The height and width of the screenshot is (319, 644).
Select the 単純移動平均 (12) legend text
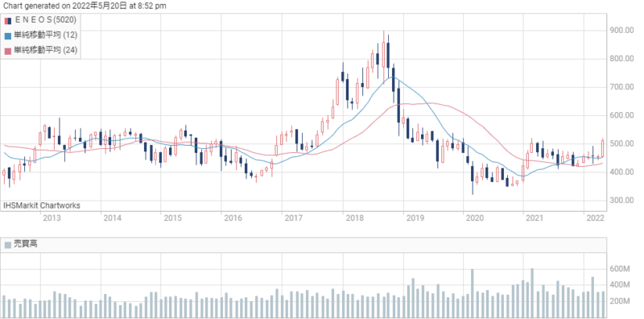46,35
